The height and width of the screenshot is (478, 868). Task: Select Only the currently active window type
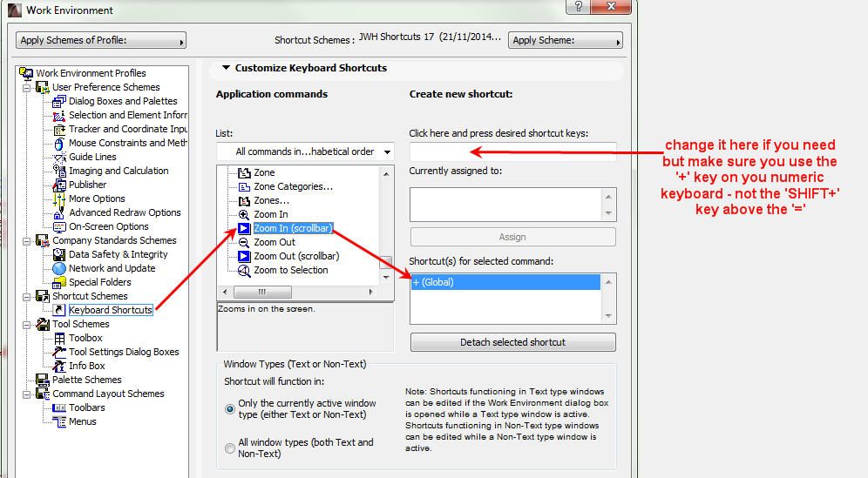230,409
